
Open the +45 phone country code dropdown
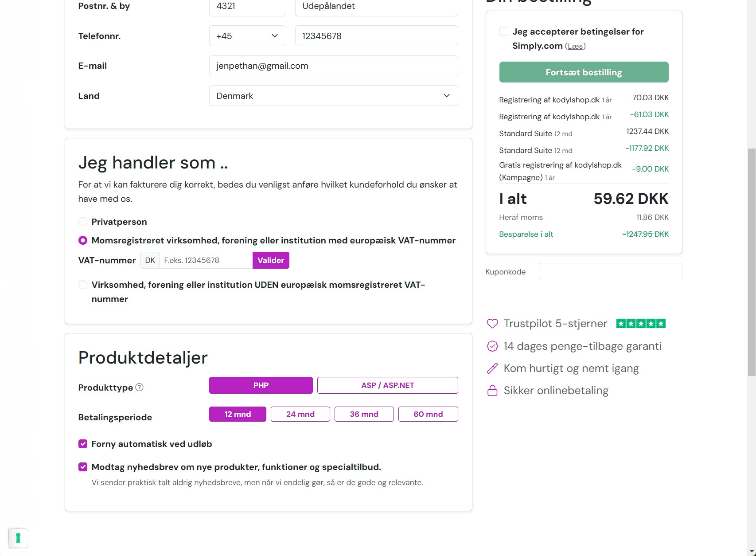(247, 36)
